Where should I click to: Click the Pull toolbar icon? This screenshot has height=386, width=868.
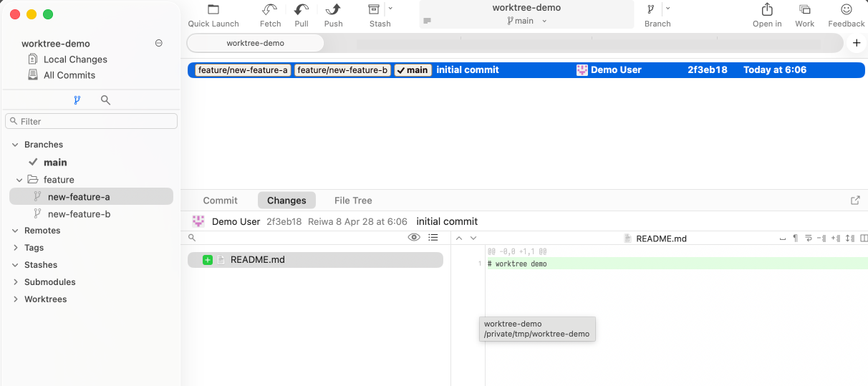tap(302, 9)
